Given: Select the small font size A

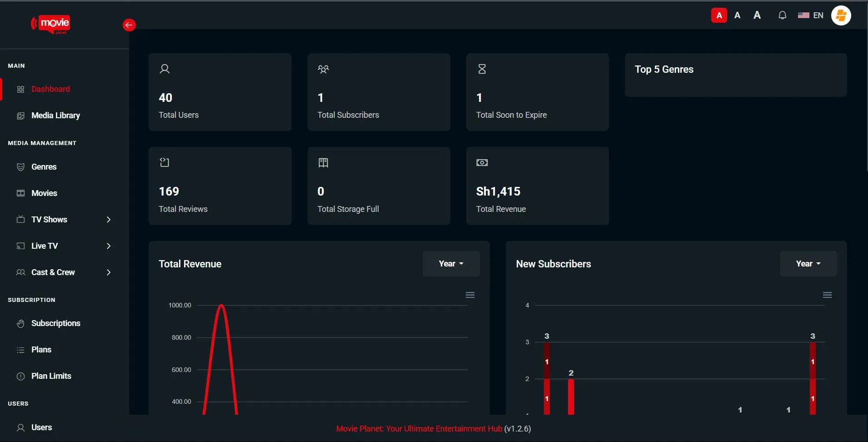Looking at the screenshot, I should (719, 15).
